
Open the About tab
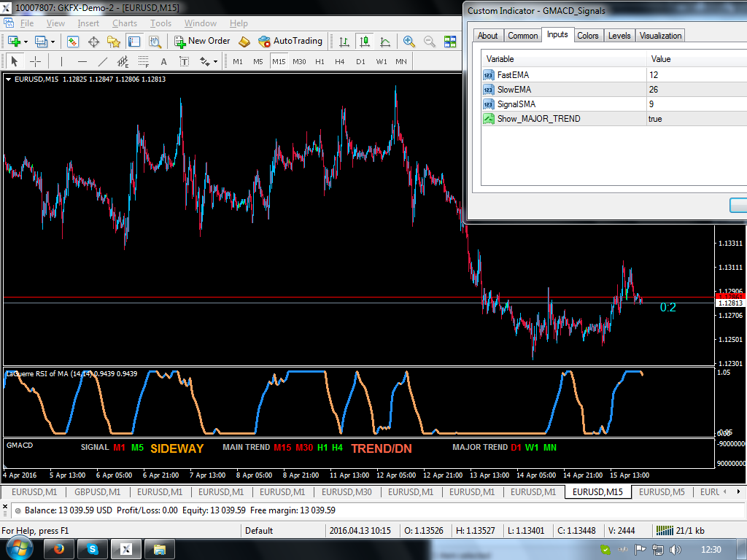[x=487, y=36]
